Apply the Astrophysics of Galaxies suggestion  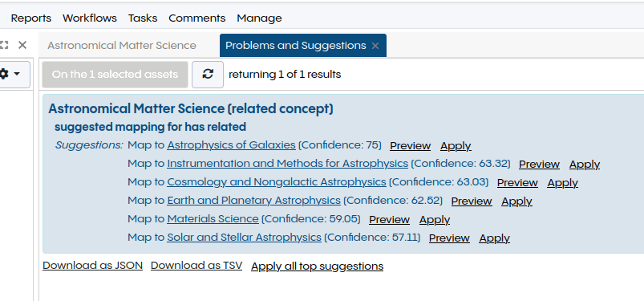[x=456, y=146]
